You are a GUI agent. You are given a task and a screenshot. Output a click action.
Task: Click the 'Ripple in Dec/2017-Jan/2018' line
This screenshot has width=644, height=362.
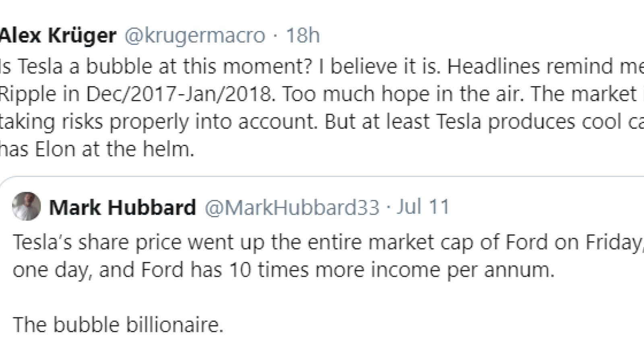pyautogui.click(x=322, y=94)
